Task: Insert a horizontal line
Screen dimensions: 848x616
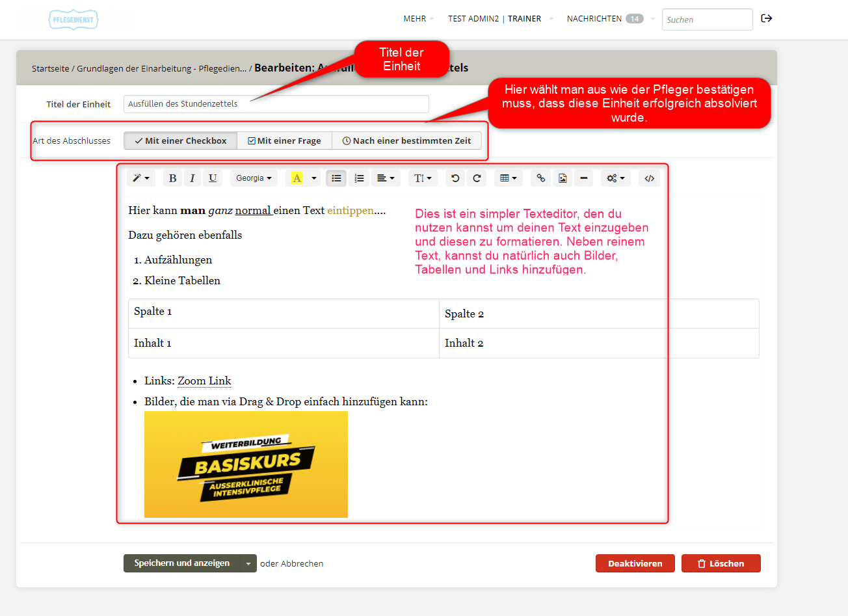Action: [583, 178]
